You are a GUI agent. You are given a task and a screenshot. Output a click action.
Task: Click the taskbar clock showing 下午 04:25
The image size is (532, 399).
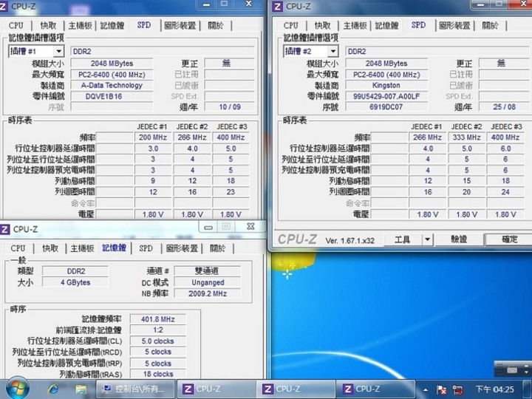tap(494, 389)
